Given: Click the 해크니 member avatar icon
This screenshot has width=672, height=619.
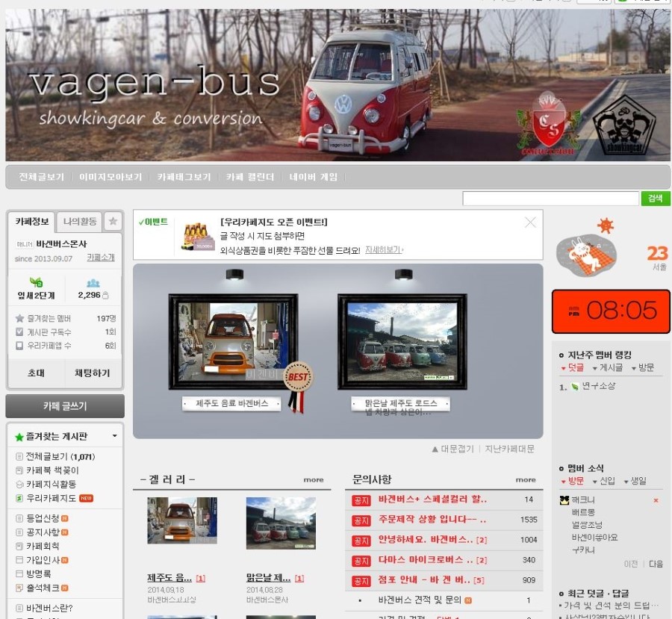Looking at the screenshot, I should pyautogui.click(x=564, y=500).
